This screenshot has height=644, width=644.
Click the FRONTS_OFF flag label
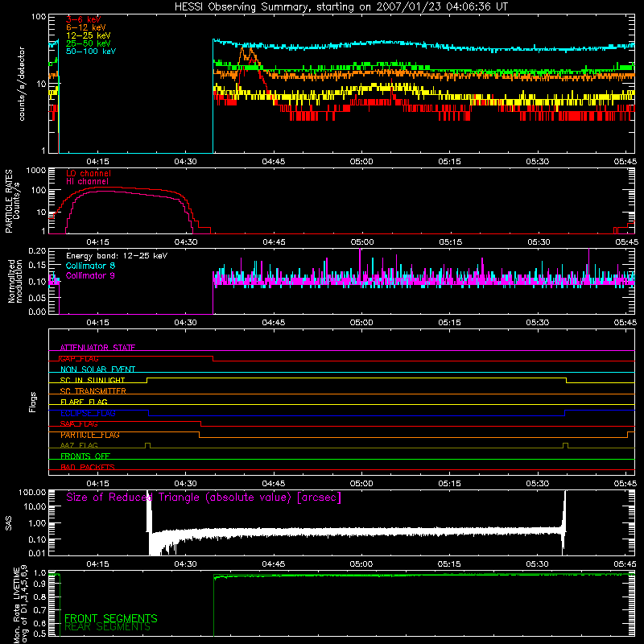pyautogui.click(x=85, y=456)
